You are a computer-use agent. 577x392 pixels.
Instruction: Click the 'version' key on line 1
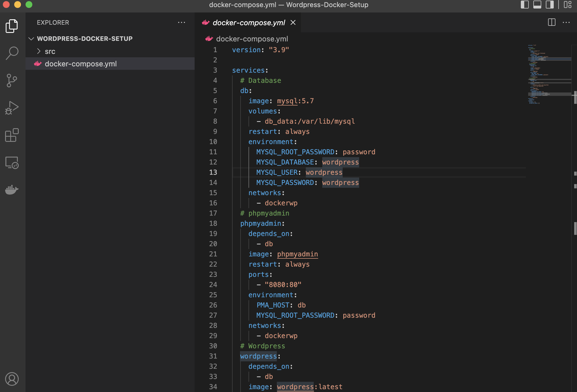[x=246, y=50]
